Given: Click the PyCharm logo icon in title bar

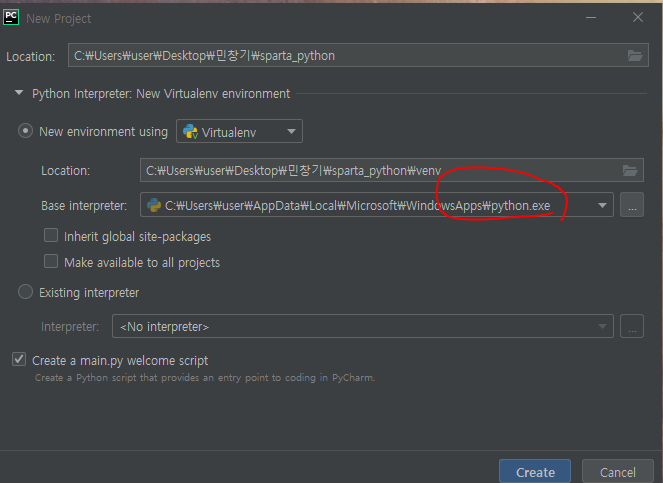Looking at the screenshot, I should pyautogui.click(x=11, y=17).
